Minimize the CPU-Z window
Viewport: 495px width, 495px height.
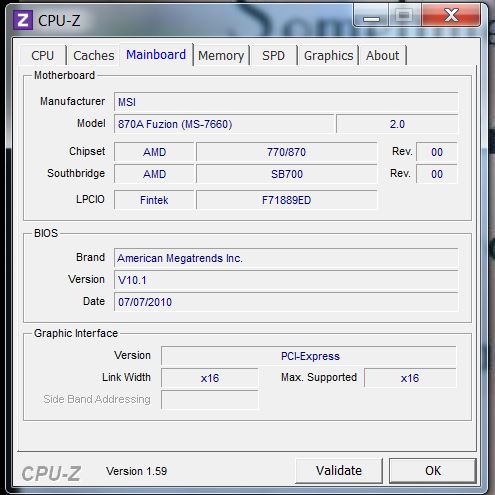click(371, 16)
